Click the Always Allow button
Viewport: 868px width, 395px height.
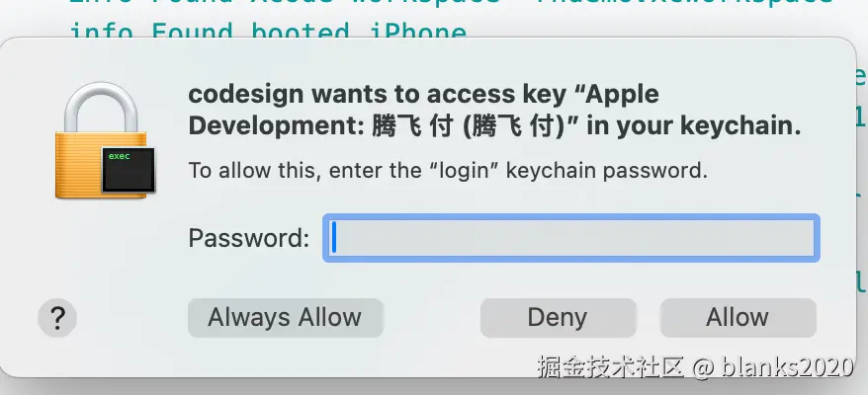[x=285, y=318]
